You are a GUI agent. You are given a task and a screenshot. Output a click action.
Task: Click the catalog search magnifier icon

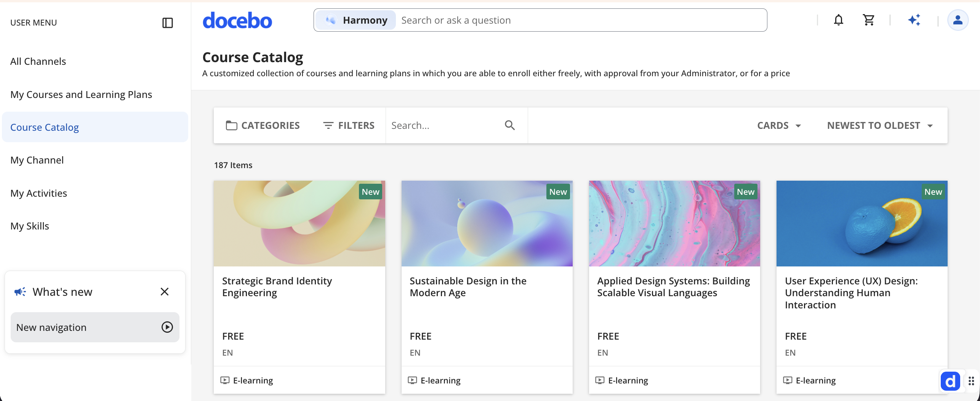pos(510,125)
